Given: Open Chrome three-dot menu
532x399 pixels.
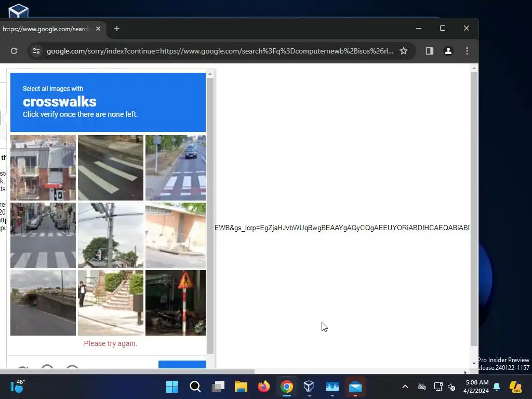Looking at the screenshot, I should click(467, 51).
